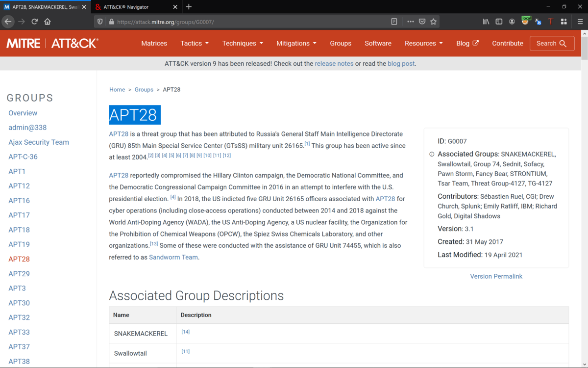Open the Matrices nav item
The width and height of the screenshot is (588, 368).
click(x=154, y=43)
